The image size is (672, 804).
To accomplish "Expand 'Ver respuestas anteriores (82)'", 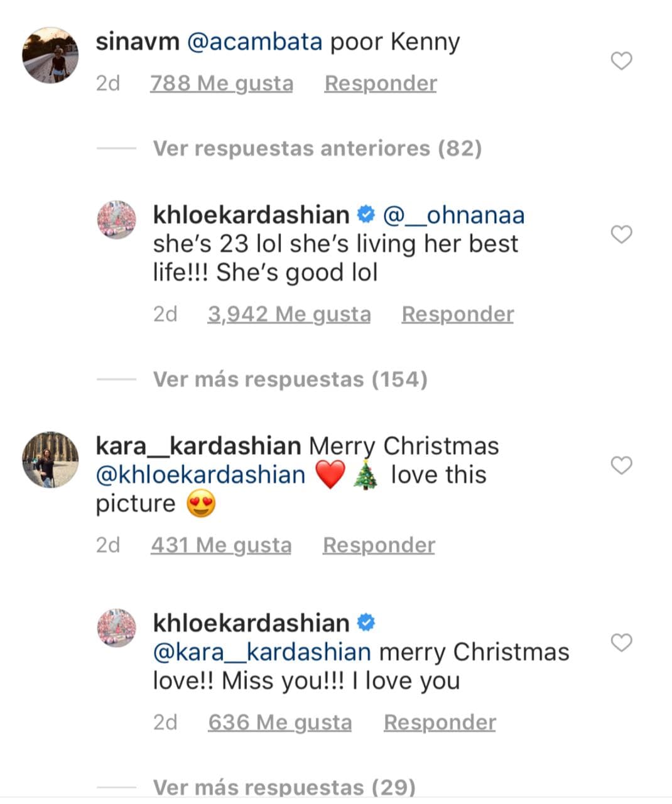I will tap(317, 148).
